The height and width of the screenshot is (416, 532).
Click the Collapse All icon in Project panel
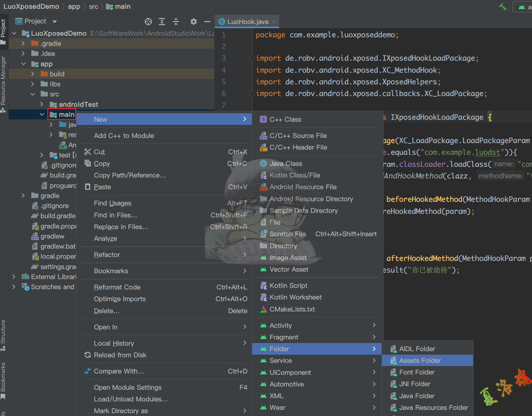(x=176, y=22)
